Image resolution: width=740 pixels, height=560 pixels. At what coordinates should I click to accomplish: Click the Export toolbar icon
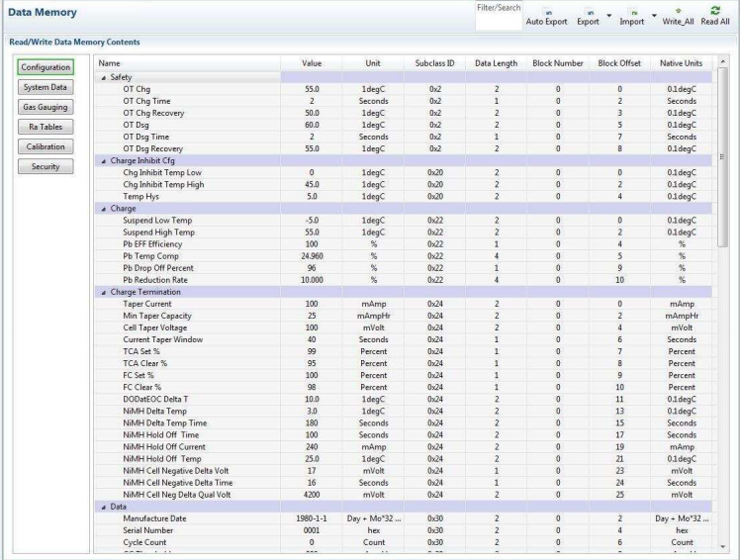pyautogui.click(x=588, y=13)
